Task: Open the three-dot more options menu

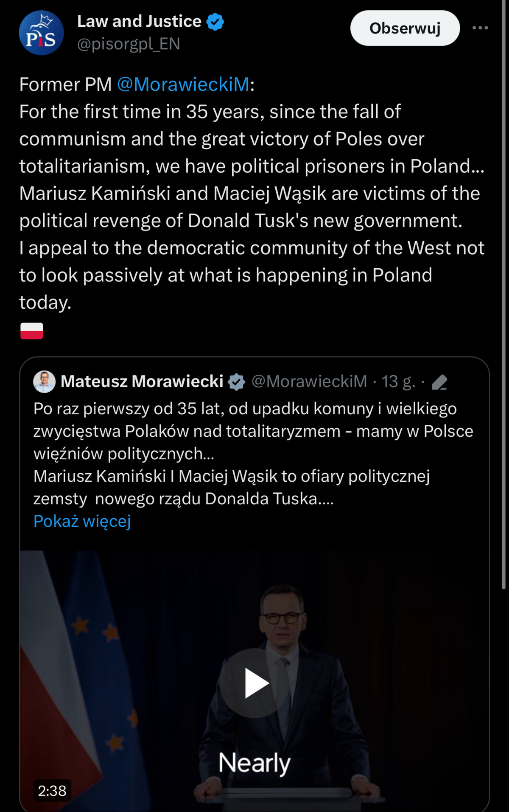Action: tap(480, 28)
